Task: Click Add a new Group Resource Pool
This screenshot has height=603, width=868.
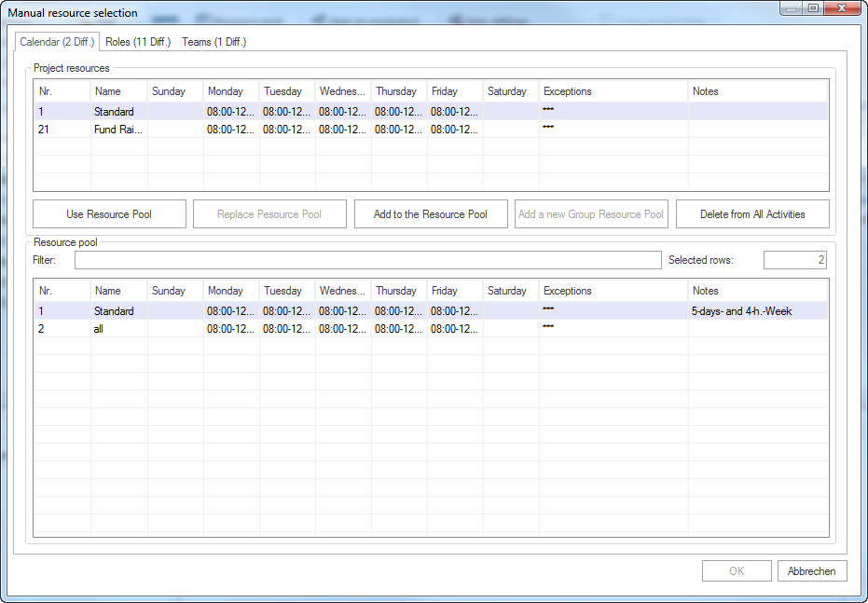Action: point(591,214)
